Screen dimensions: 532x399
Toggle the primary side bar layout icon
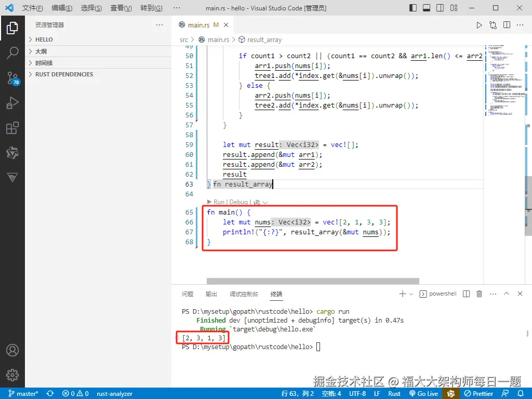(x=413, y=8)
